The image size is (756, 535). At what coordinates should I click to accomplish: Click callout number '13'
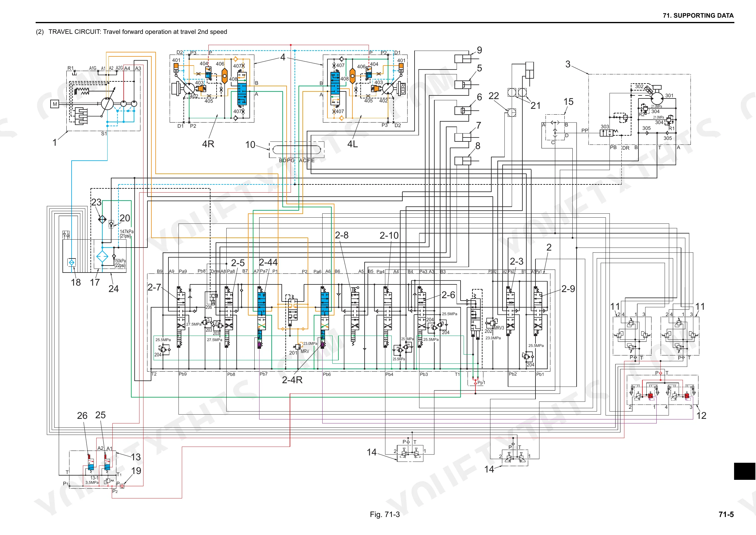click(136, 457)
